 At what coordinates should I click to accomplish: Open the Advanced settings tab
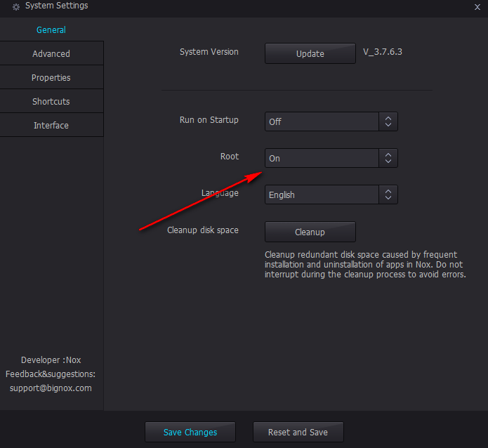[x=51, y=53]
